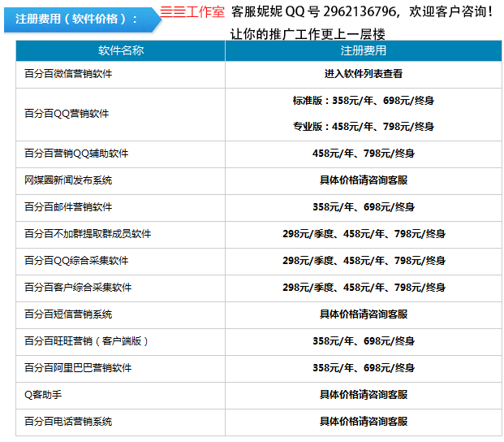Click price for 百分百邮件营销软件

(364, 207)
